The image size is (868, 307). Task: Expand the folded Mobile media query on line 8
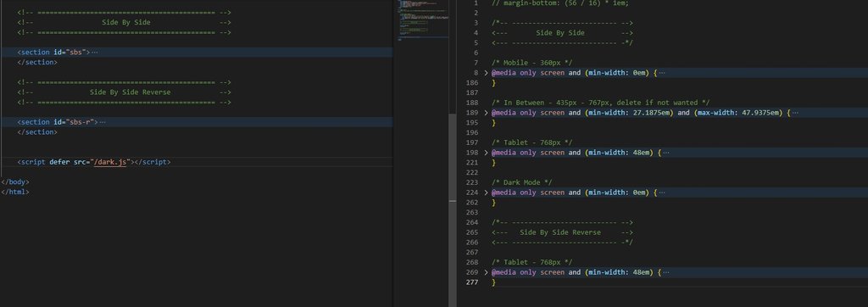(486, 73)
